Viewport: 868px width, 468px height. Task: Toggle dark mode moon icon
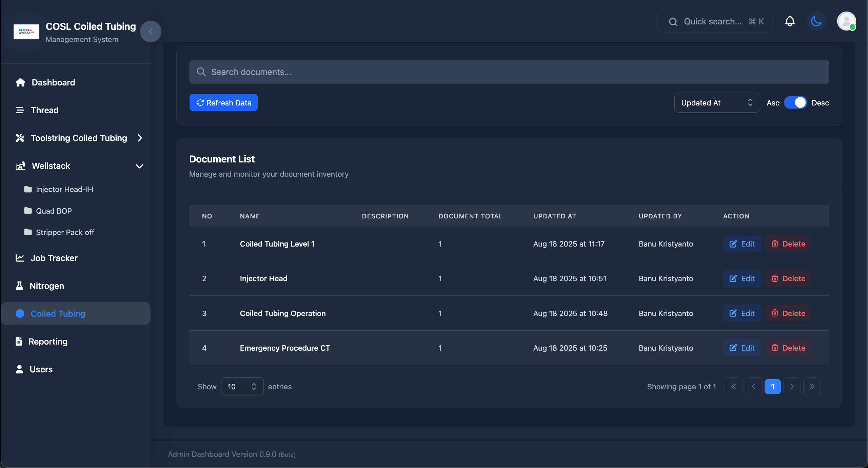point(816,21)
